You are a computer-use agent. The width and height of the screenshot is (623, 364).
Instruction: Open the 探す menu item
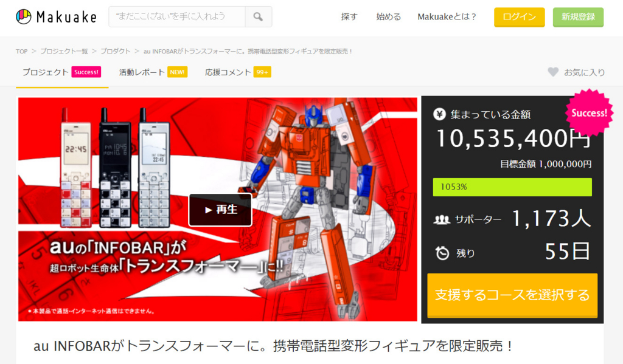(x=349, y=16)
